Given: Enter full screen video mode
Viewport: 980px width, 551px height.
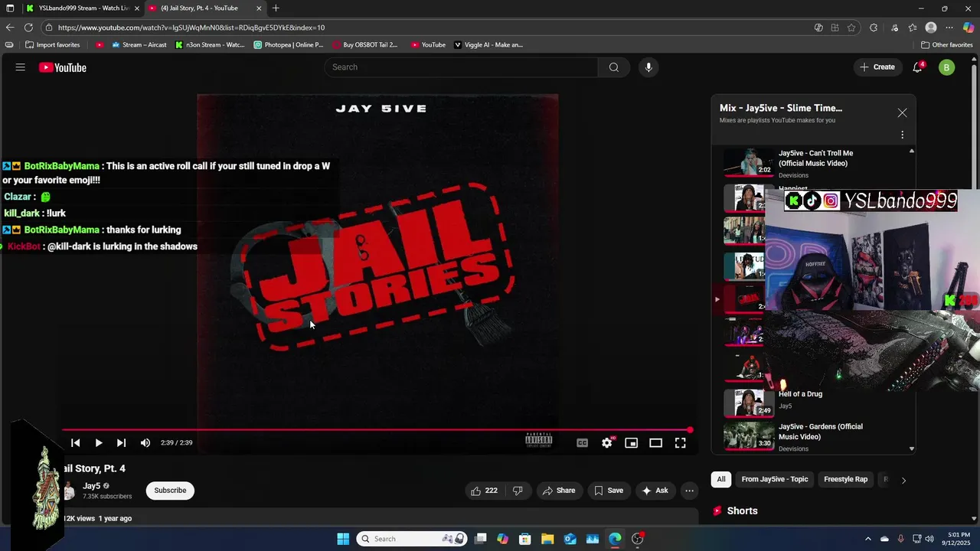Looking at the screenshot, I should pos(681,442).
